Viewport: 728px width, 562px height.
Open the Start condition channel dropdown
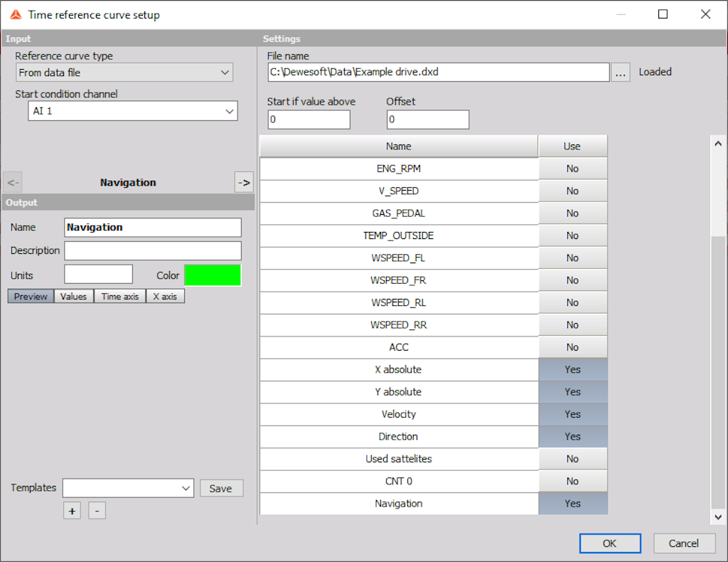point(133,111)
